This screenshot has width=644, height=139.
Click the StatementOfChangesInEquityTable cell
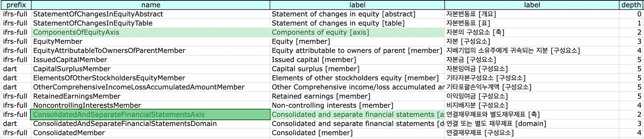[93, 23]
